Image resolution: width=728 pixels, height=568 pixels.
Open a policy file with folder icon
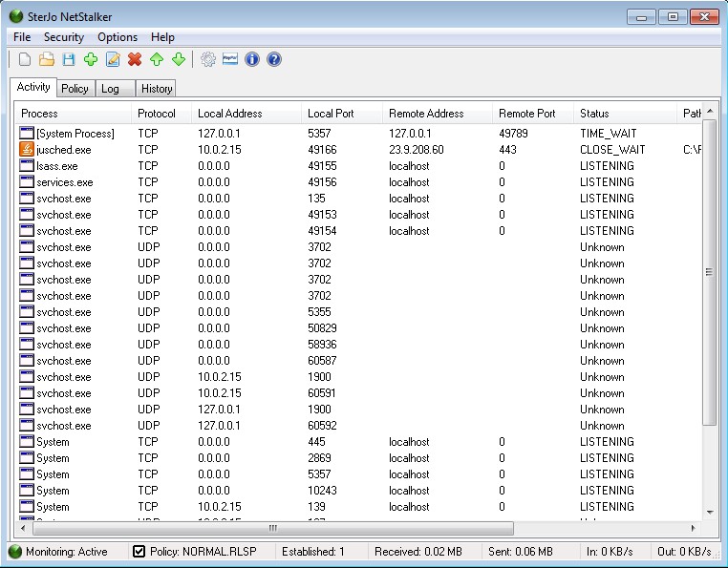click(x=47, y=60)
